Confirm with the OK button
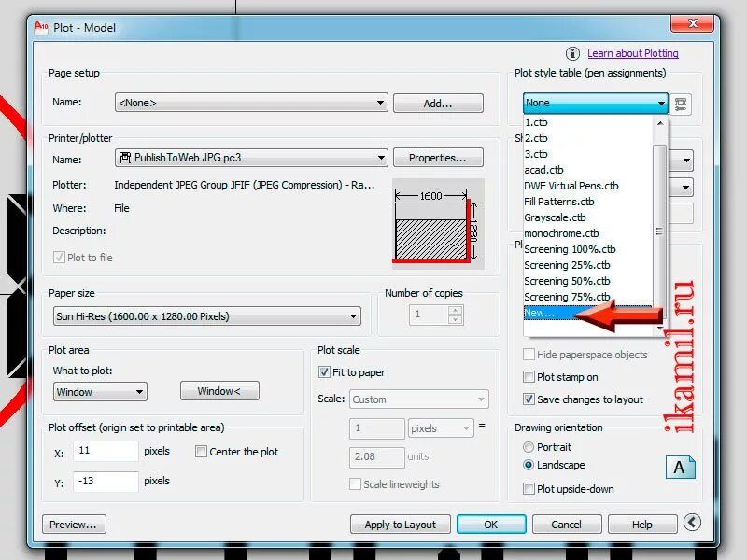The width and height of the screenshot is (747, 560). tap(491, 525)
